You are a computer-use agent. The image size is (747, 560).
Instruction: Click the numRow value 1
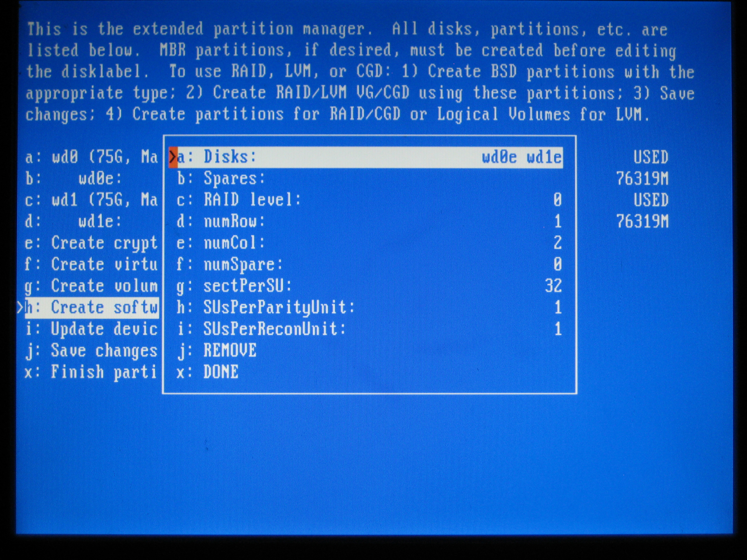point(558,221)
